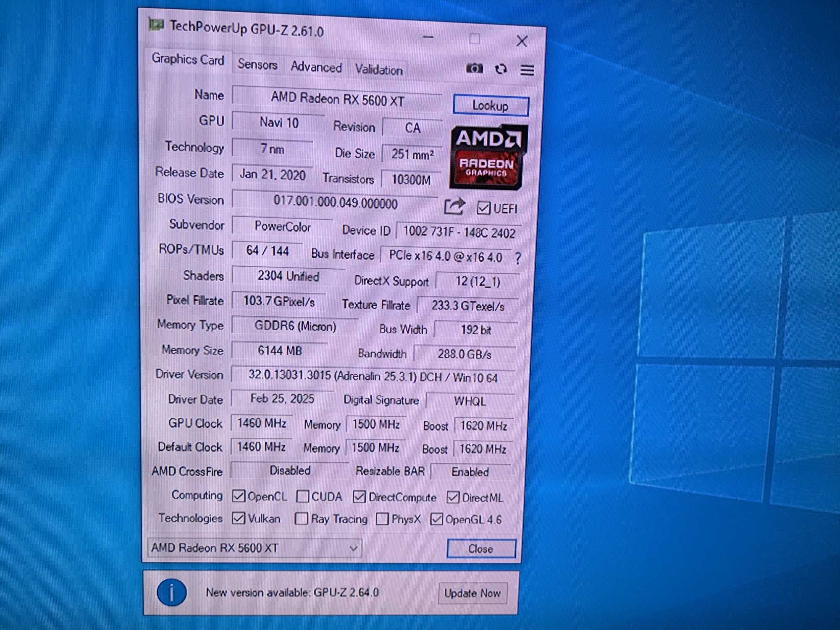Image resolution: width=840 pixels, height=630 pixels.
Task: Minimize the GPU-Z window
Action: coord(428,37)
